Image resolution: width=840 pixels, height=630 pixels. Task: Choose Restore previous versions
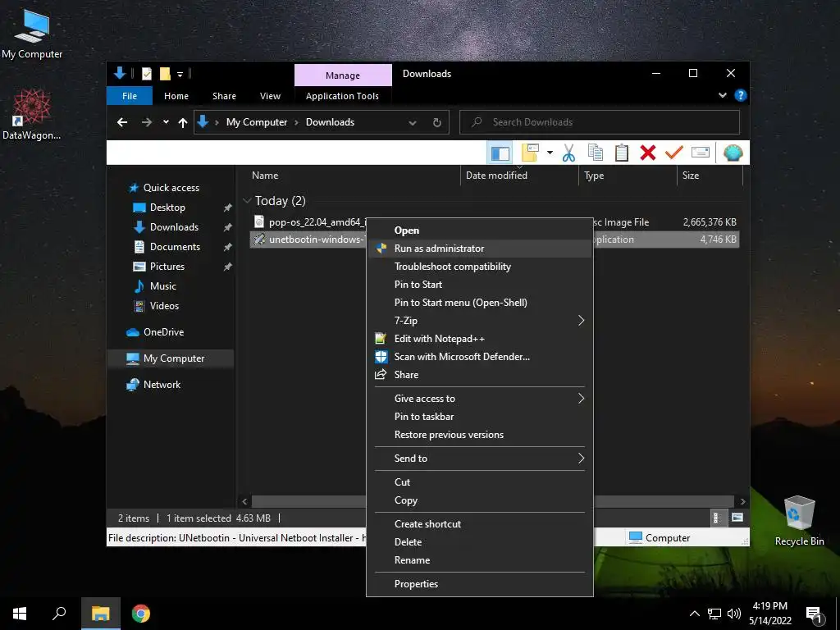pyautogui.click(x=479, y=435)
